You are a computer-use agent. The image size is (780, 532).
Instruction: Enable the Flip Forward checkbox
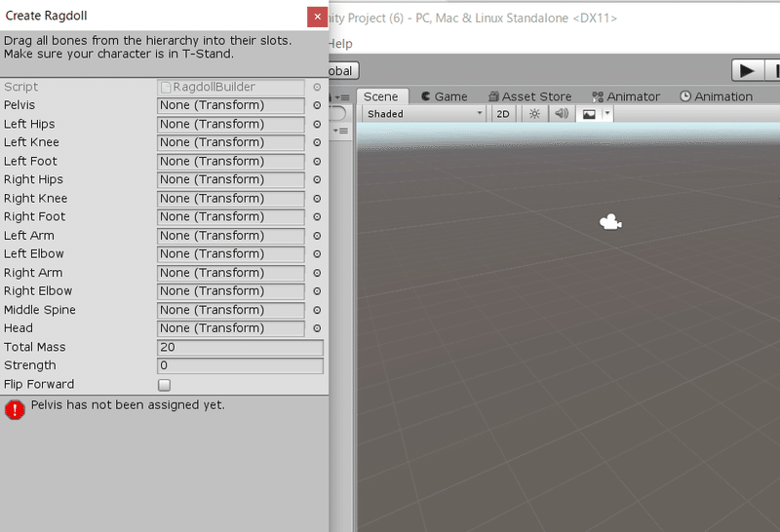[x=164, y=385]
